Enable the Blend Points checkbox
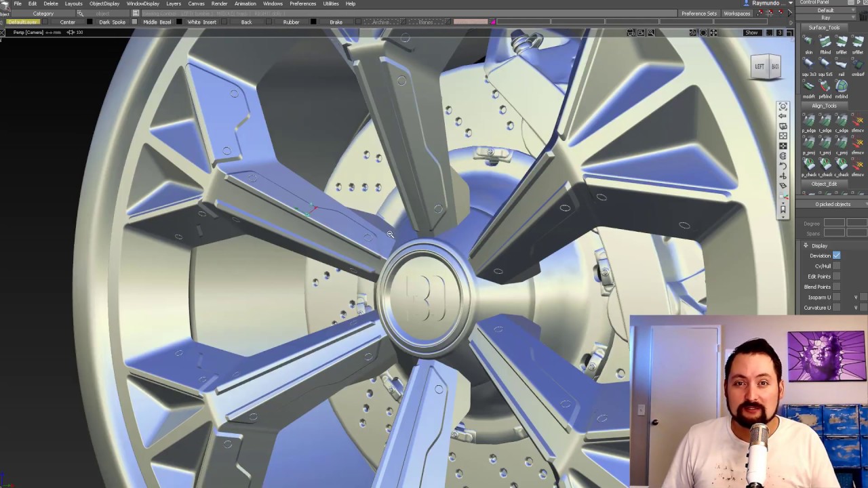The height and width of the screenshot is (488, 868). 837,286
